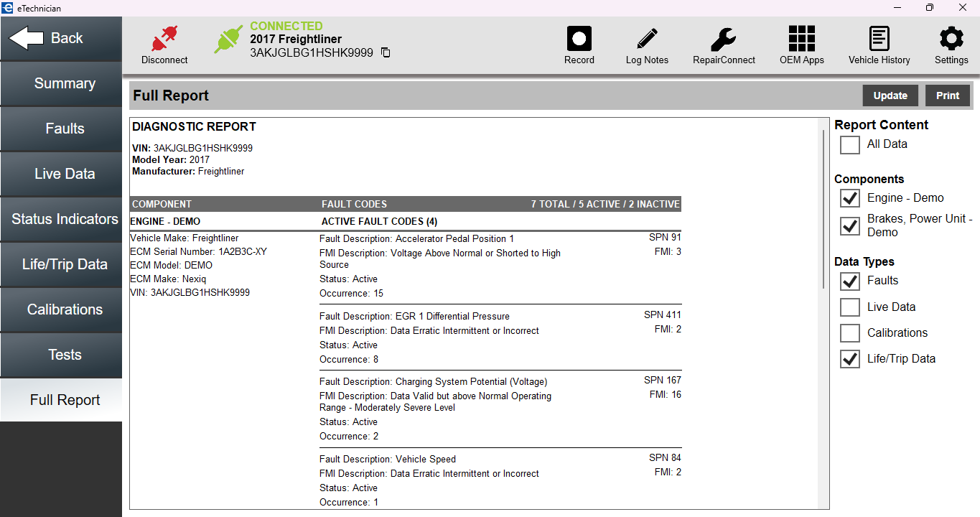Screen dimensions: 980x517
Task: Open the Life/Trip Data sidebar tab
Action: (61, 265)
